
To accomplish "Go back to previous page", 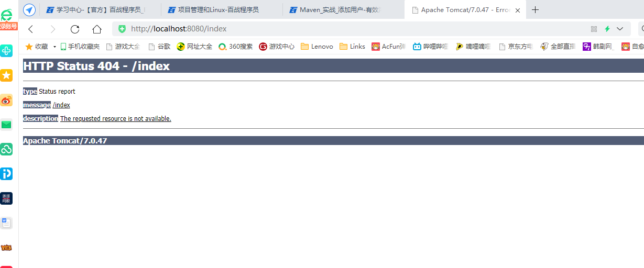I will pos(31,29).
